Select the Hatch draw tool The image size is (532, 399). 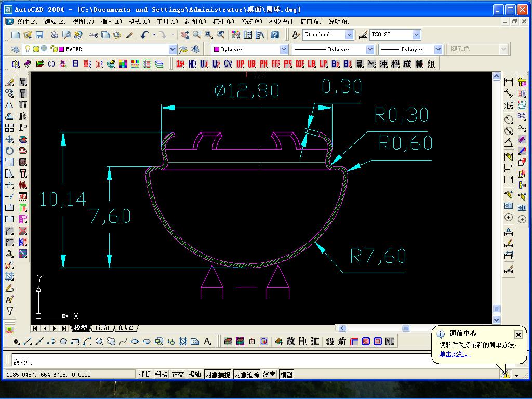point(183,341)
